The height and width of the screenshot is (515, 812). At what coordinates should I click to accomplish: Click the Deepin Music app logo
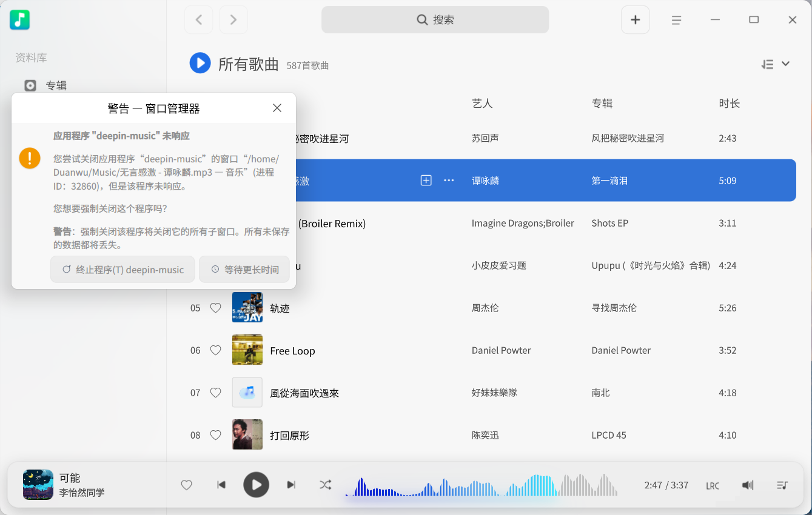[19, 19]
